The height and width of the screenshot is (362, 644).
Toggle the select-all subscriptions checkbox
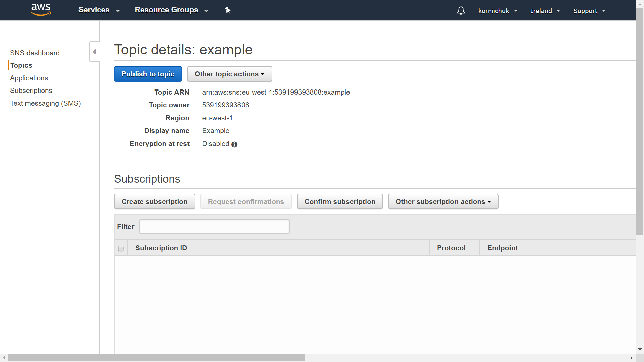tap(121, 248)
